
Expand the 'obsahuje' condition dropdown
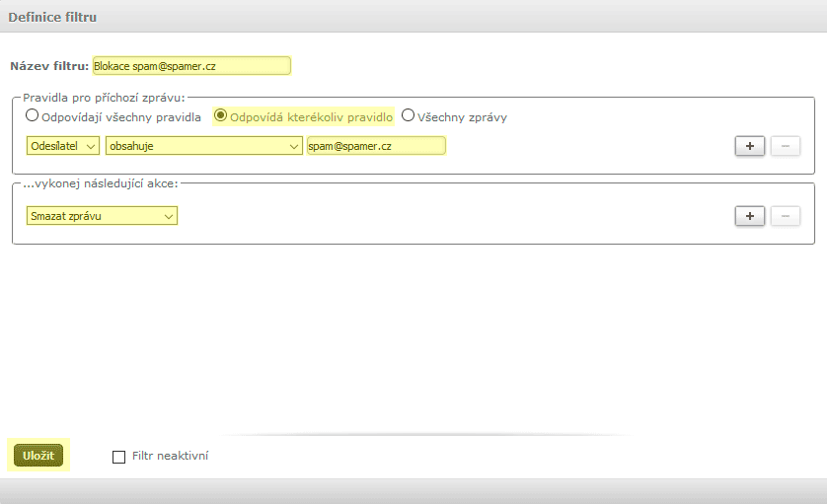tap(203, 146)
